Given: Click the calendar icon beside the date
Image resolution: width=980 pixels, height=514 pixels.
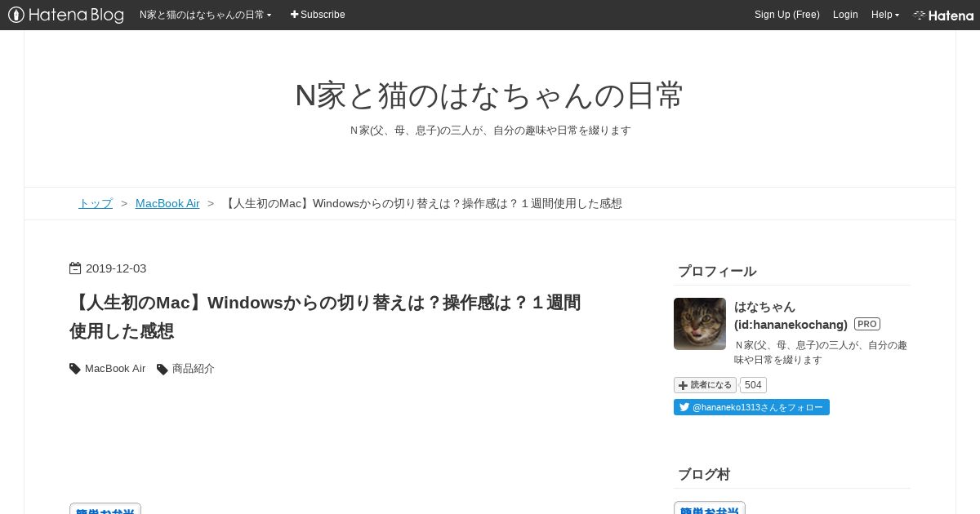Looking at the screenshot, I should (x=75, y=268).
